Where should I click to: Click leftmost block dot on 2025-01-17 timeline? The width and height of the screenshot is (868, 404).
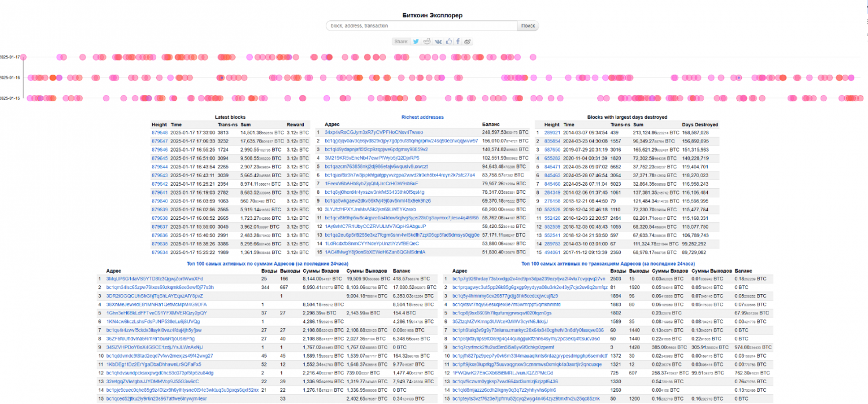(24, 57)
